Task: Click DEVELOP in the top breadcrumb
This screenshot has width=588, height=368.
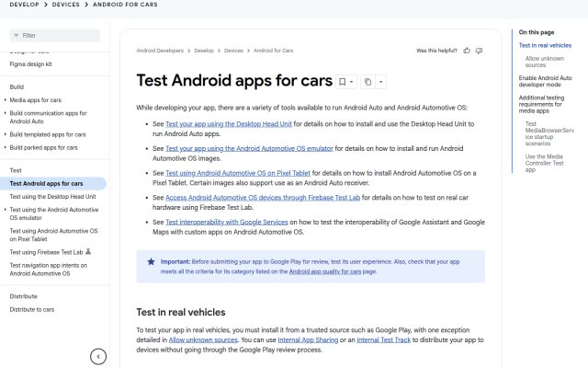Action: (x=25, y=5)
